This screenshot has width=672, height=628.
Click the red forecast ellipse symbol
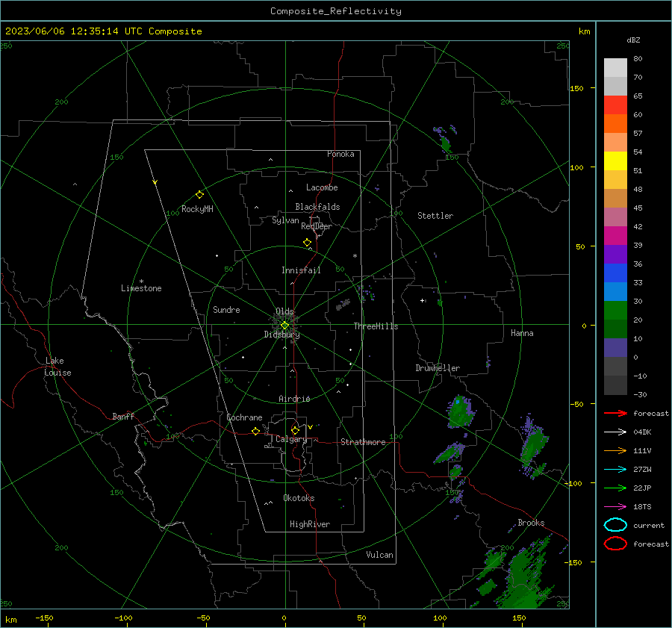[x=615, y=544]
